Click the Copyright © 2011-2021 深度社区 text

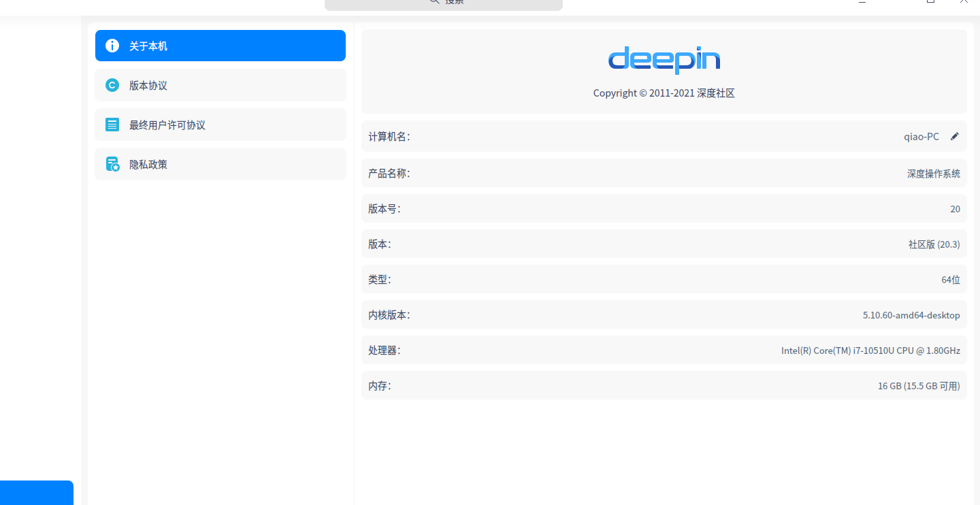tap(664, 93)
